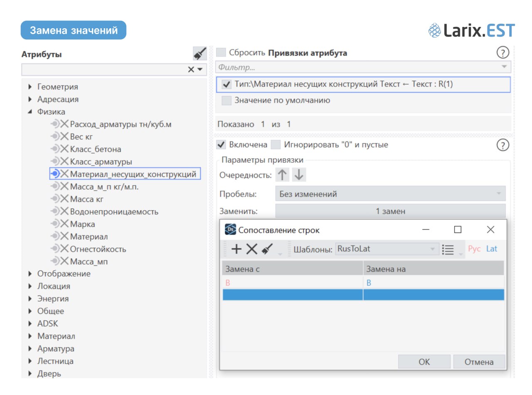Screen dimensions: 532x395
Task: Open help icon beside Включена row
Action: coord(503,145)
